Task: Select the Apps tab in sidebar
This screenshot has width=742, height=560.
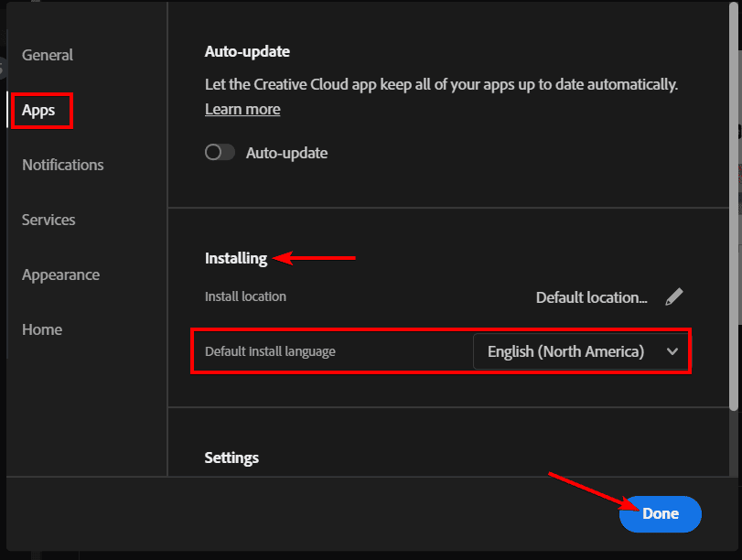Action: [x=38, y=110]
